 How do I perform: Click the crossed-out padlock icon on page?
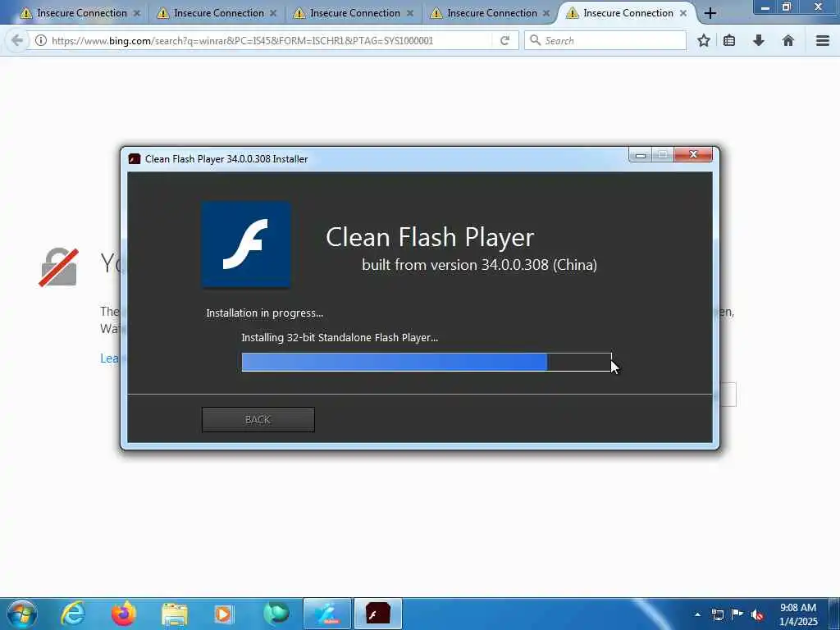pyautogui.click(x=58, y=267)
